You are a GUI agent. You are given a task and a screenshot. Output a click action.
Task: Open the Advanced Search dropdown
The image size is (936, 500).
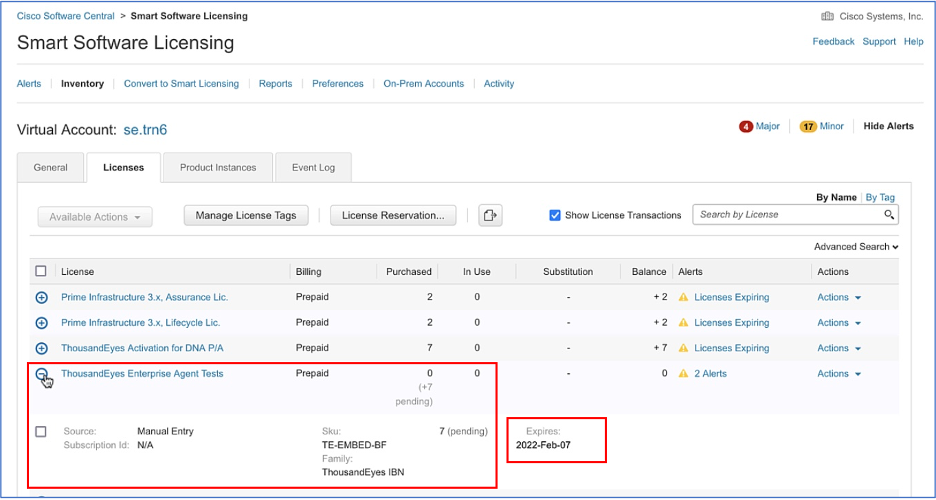[x=855, y=247]
